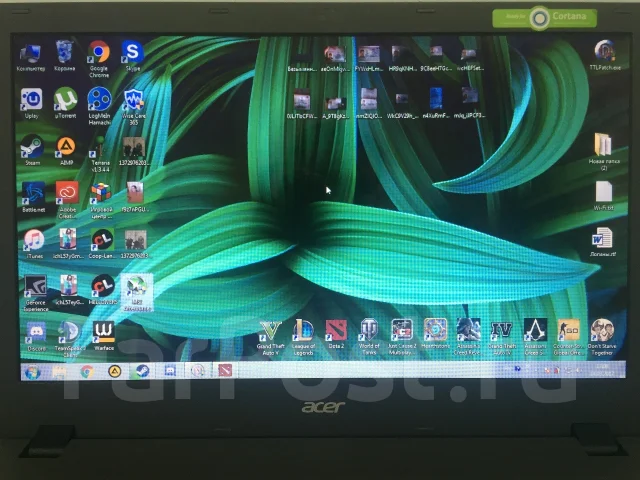This screenshot has height=480, width=640.
Task: Launch the Uplay shortcut
Action: (x=31, y=103)
